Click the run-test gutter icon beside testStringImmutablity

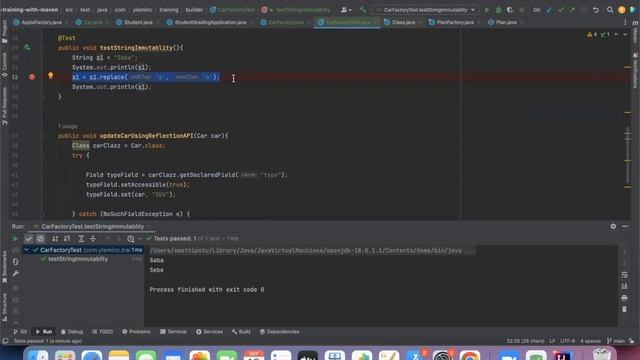pyautogui.click(x=27, y=48)
